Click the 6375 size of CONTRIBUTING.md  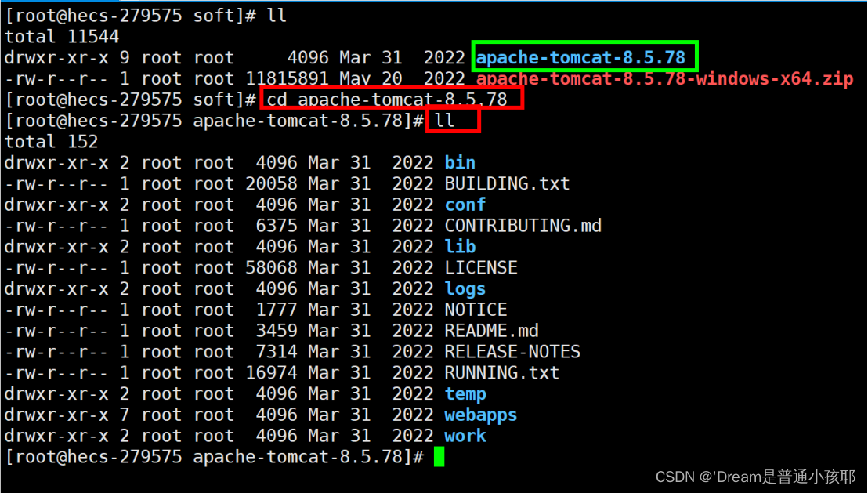click(x=277, y=226)
